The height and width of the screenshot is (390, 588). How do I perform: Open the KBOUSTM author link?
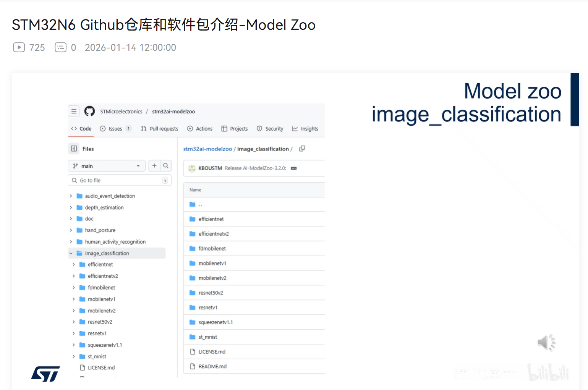pos(210,168)
